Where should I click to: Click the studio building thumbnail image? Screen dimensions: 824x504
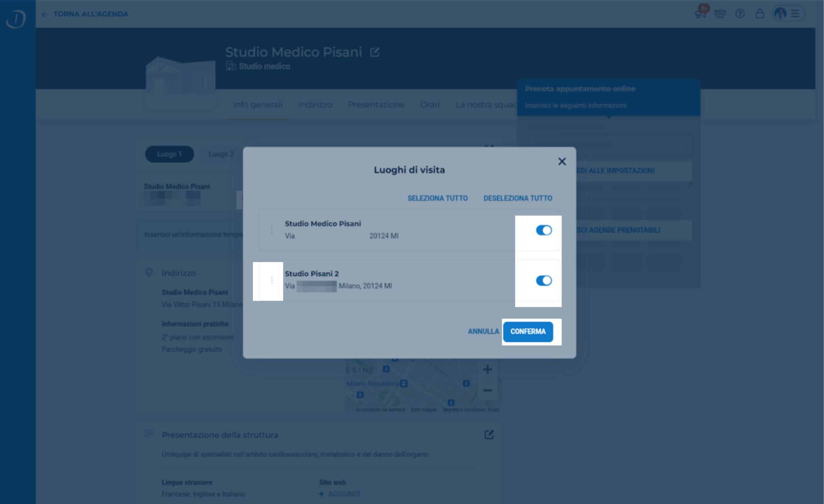click(x=180, y=83)
